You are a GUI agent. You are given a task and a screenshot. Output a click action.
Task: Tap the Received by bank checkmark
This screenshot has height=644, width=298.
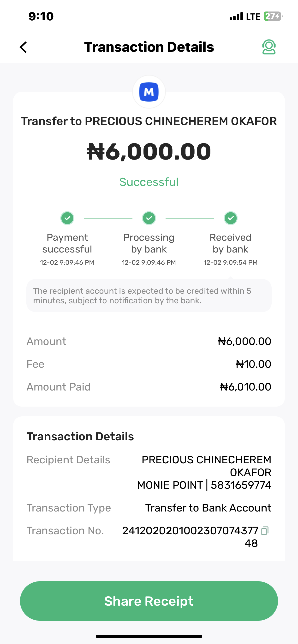click(x=230, y=218)
